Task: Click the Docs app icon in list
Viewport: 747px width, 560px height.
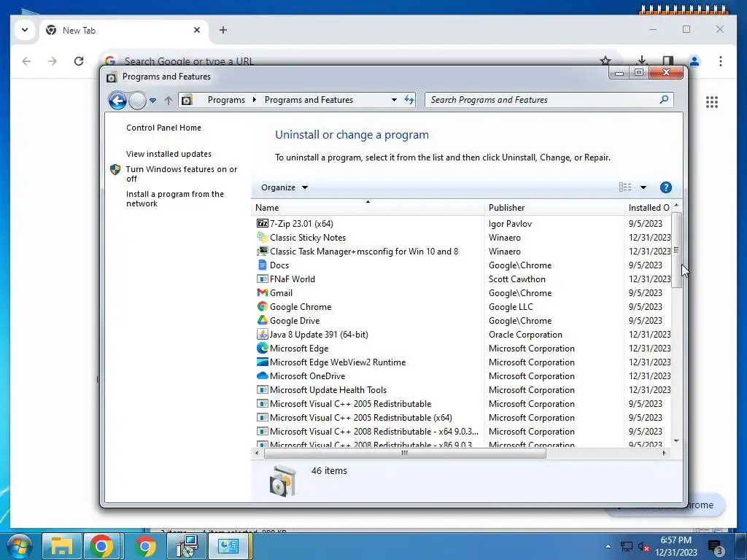Action: pos(263,265)
